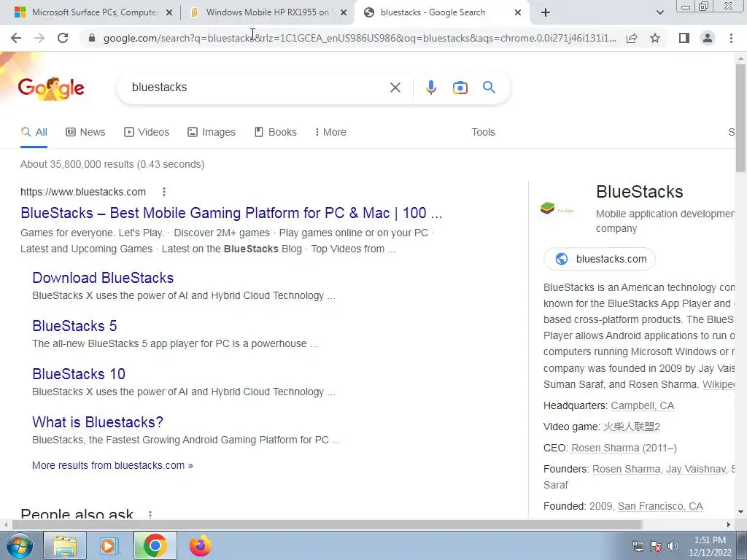Open the side panel icon

pos(684,38)
